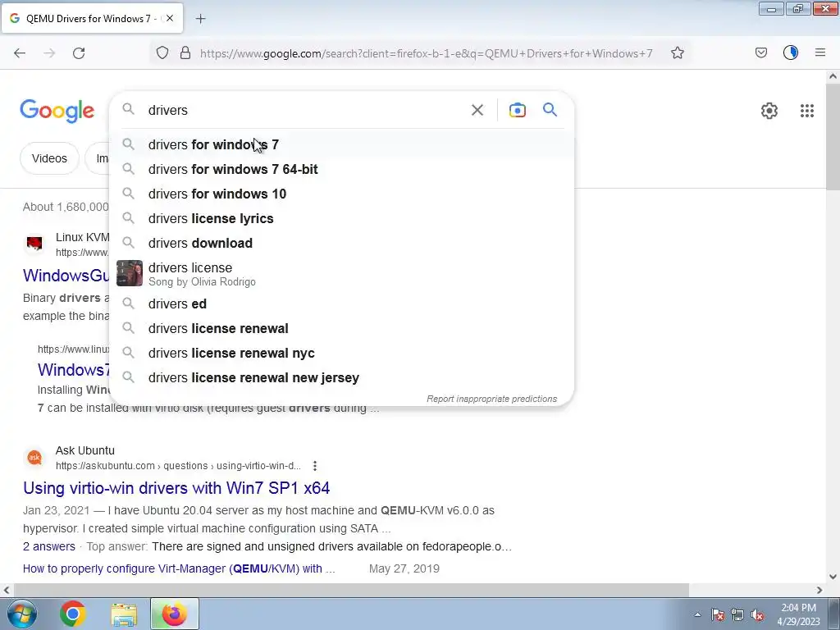
Task: Choose suggestion 'drivers license renewal new jersey'
Action: [x=342, y=377]
